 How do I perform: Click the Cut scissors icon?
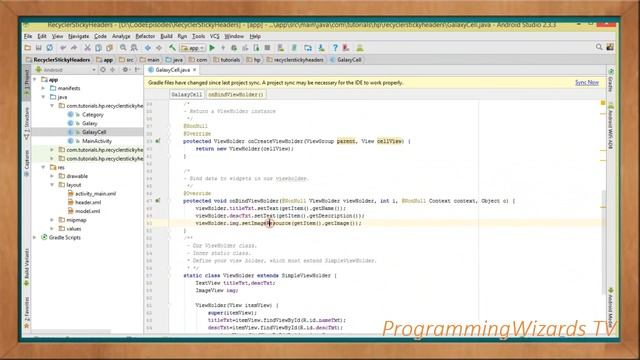(x=87, y=48)
